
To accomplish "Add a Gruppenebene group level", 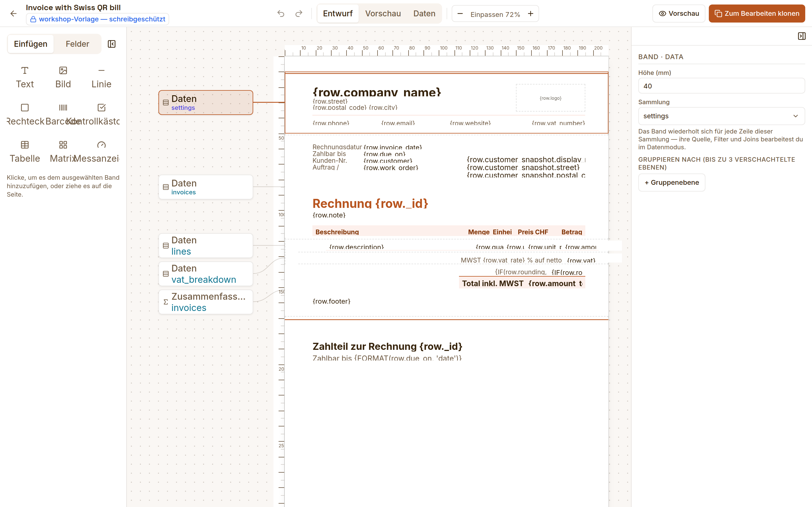I will (x=672, y=183).
